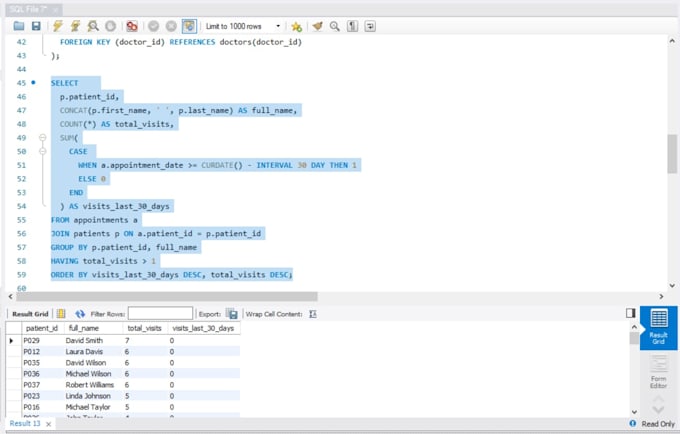
Task: Click the horizontal scroll right arrow
Action: click(661, 297)
